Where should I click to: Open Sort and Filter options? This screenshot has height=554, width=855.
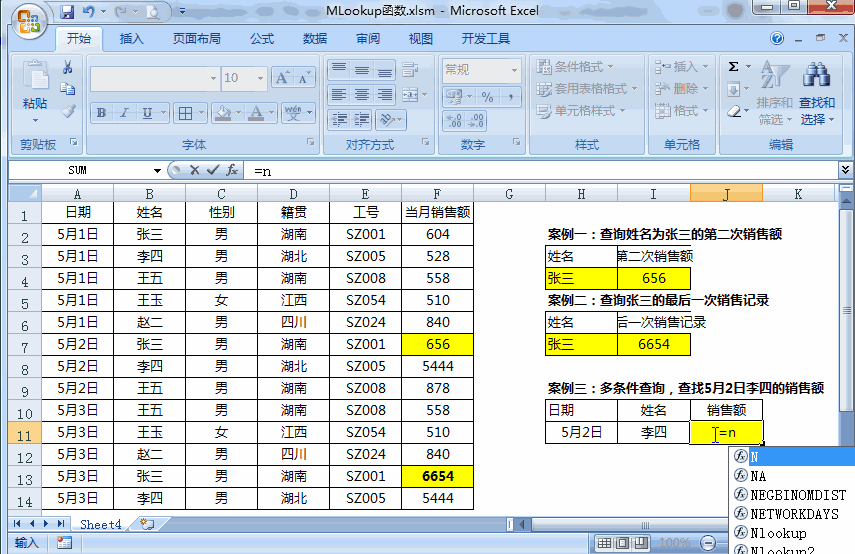click(774, 93)
